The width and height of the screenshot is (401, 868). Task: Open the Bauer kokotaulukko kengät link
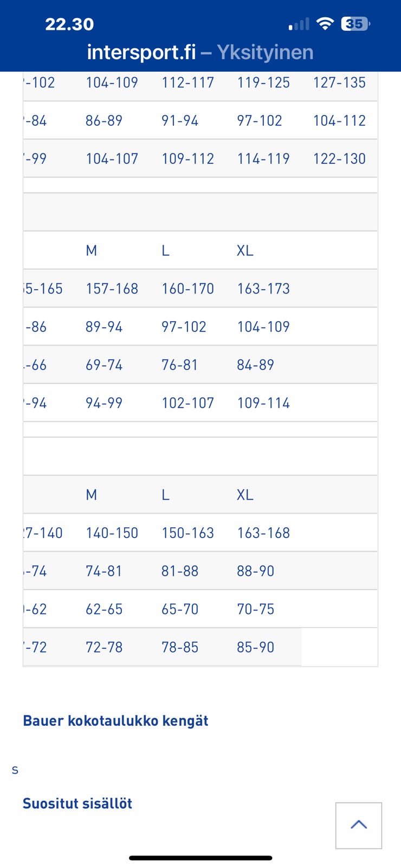[115, 720]
